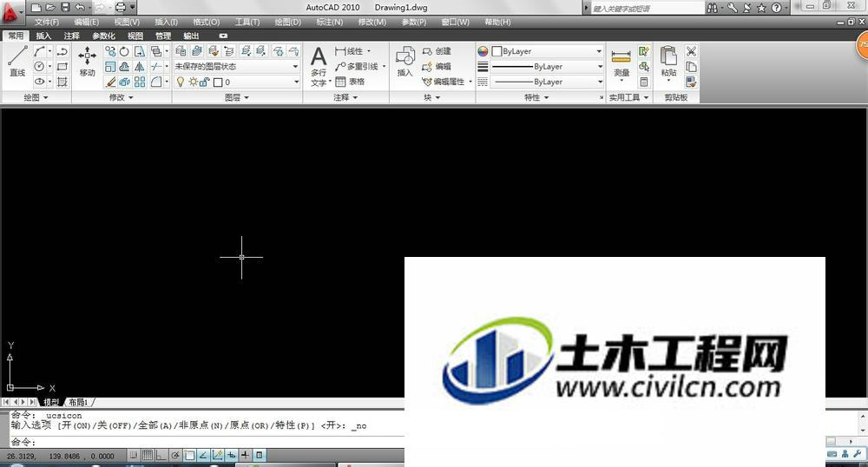The height and width of the screenshot is (467, 868).
Task: Expand the Modify (修改) panel
Action: click(122, 97)
